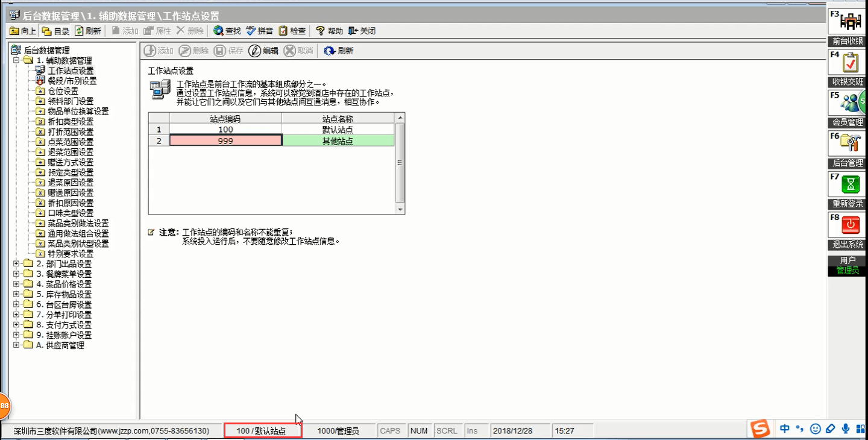Click 刷新 in the workstation panel toolbar
868x440 pixels.
click(x=339, y=51)
